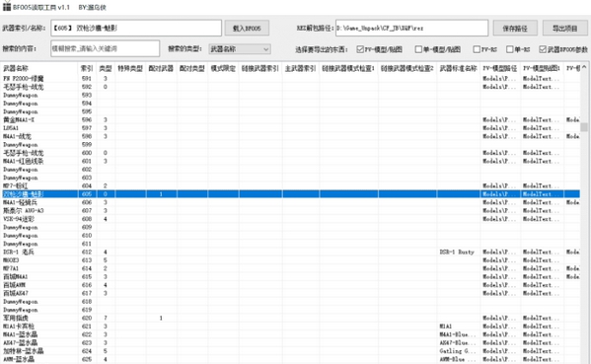The image size is (591, 364).
Task: Select the 百城AK47 row
Action: click(x=290, y=293)
